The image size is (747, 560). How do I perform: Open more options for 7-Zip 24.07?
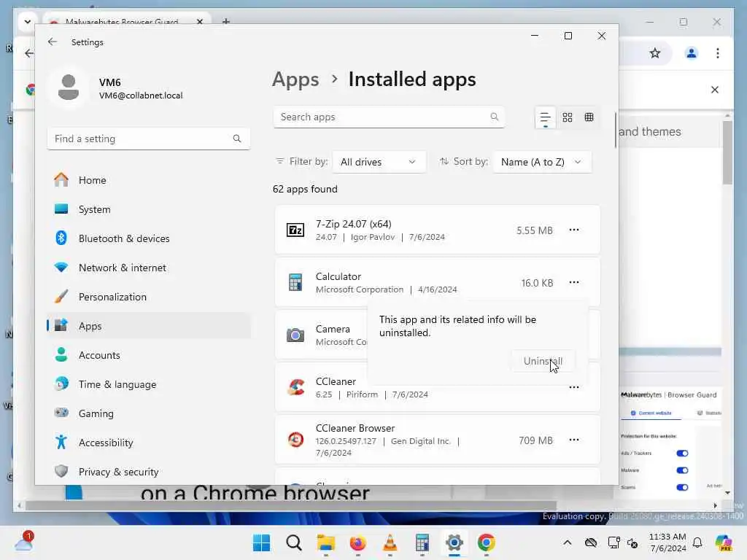pyautogui.click(x=574, y=230)
